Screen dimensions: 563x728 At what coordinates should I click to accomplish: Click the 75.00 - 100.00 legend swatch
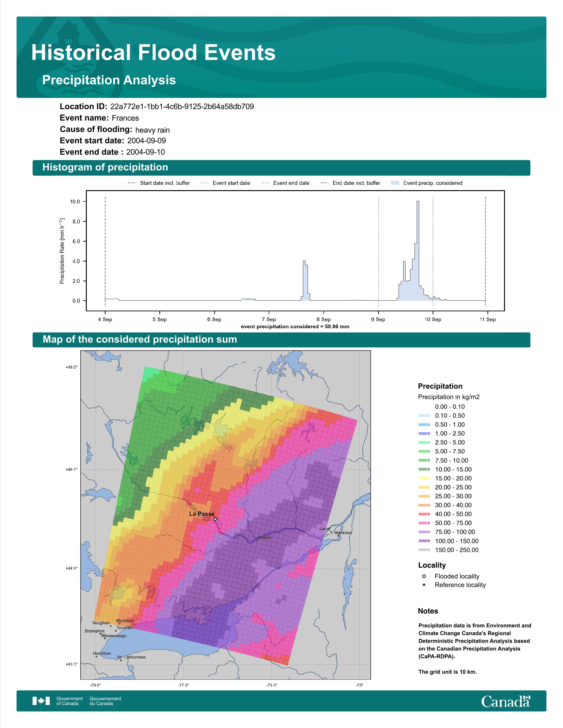coord(424,532)
